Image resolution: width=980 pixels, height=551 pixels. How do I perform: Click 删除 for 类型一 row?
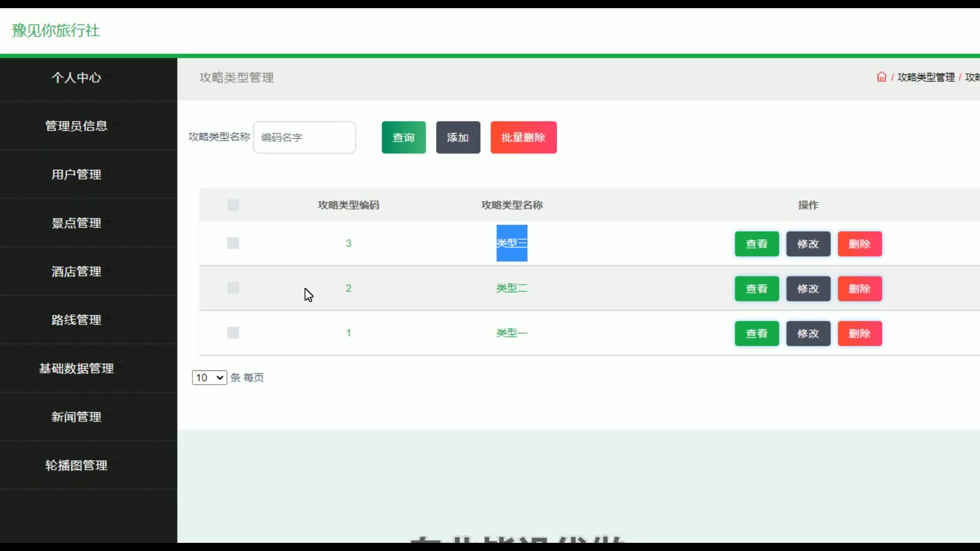click(x=860, y=334)
